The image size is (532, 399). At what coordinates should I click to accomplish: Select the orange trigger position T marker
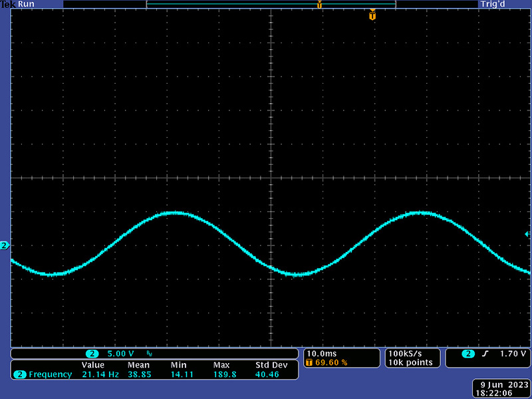coord(372,15)
